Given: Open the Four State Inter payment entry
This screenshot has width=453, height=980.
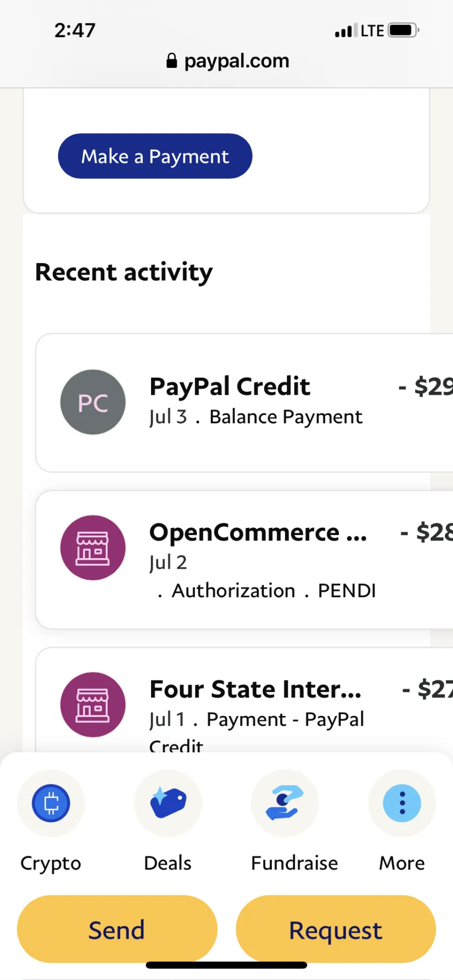Looking at the screenshot, I should tap(245, 700).
